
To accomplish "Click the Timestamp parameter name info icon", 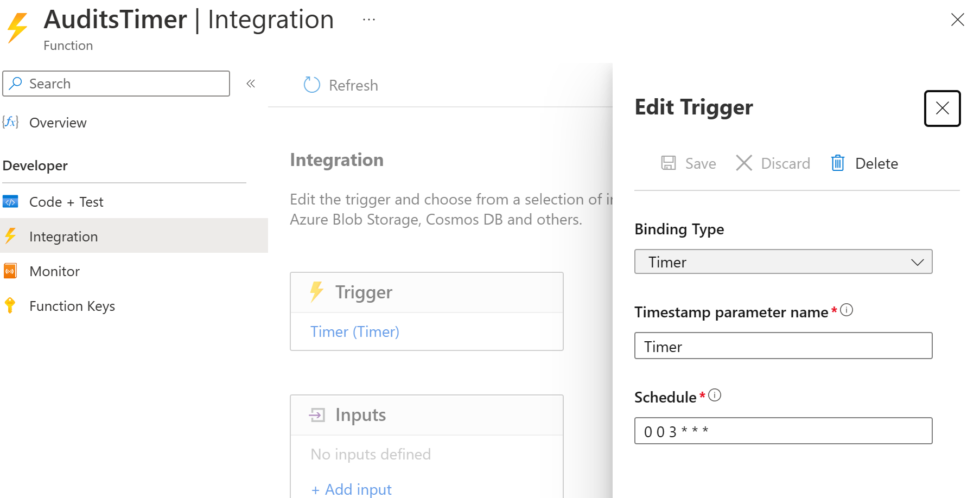I will pyautogui.click(x=847, y=310).
